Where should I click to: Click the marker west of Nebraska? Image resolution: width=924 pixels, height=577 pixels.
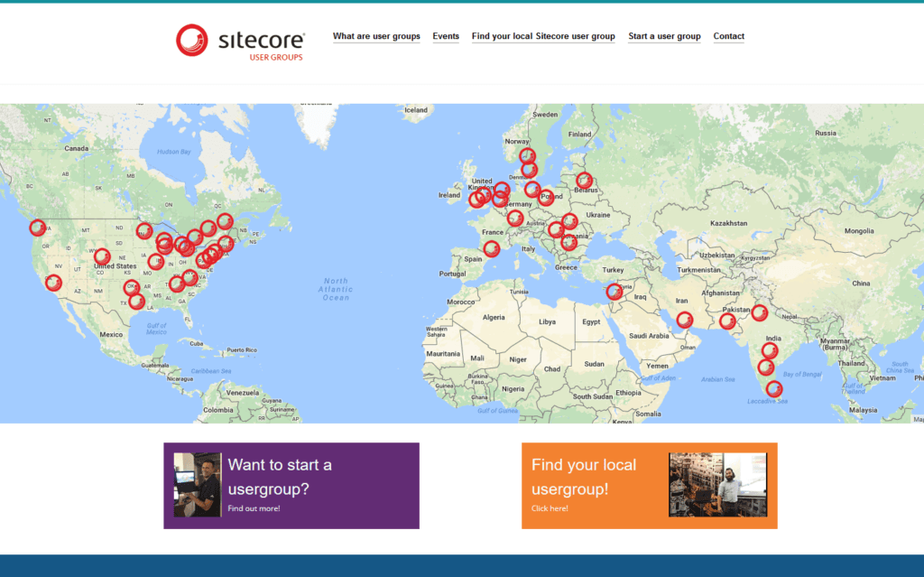102,256
